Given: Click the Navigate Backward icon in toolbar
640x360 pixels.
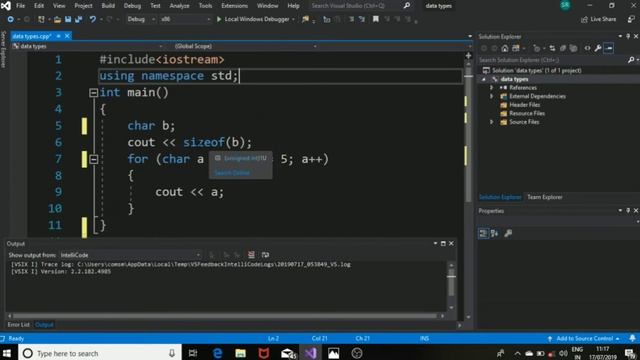Looking at the screenshot, I should [10, 19].
